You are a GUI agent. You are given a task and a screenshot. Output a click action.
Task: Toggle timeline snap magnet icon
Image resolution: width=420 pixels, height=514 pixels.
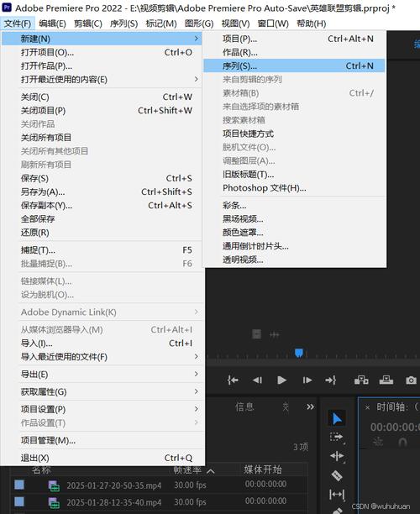[x=402, y=443]
